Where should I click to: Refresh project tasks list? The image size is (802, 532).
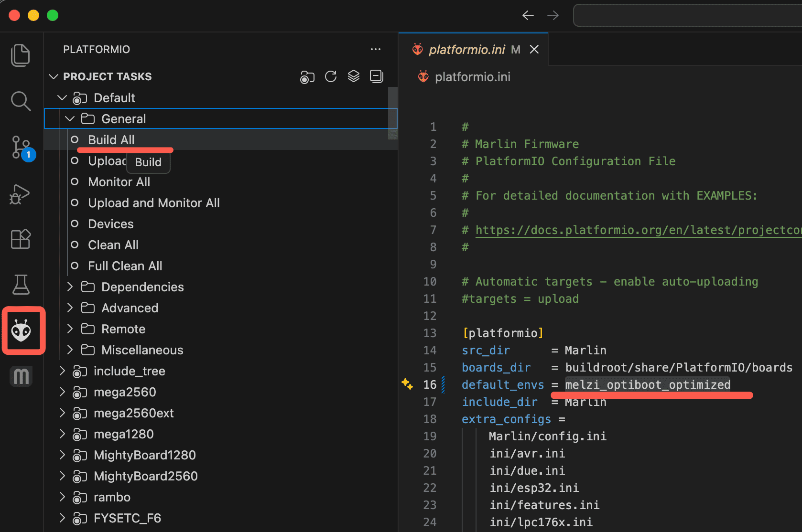331,76
